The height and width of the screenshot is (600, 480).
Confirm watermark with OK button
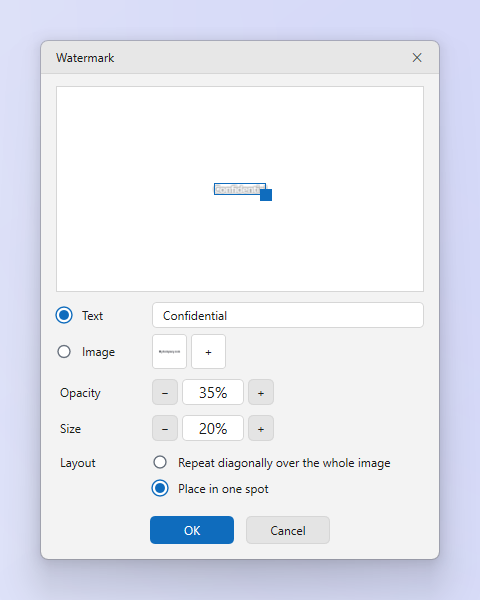192,530
